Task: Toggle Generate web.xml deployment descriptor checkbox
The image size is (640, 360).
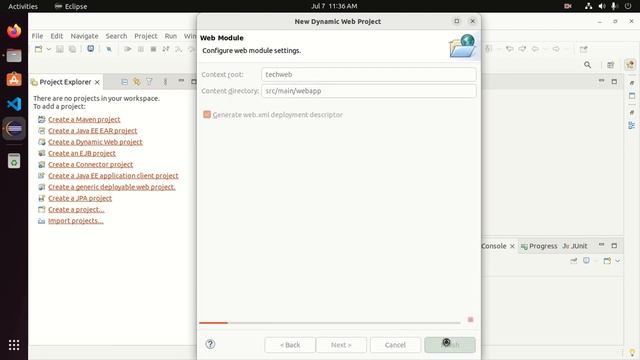Action: [x=207, y=115]
